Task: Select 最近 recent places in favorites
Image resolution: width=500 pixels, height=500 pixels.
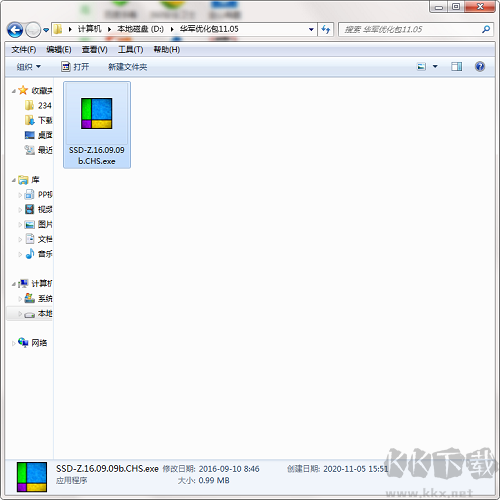Action: 38,150
